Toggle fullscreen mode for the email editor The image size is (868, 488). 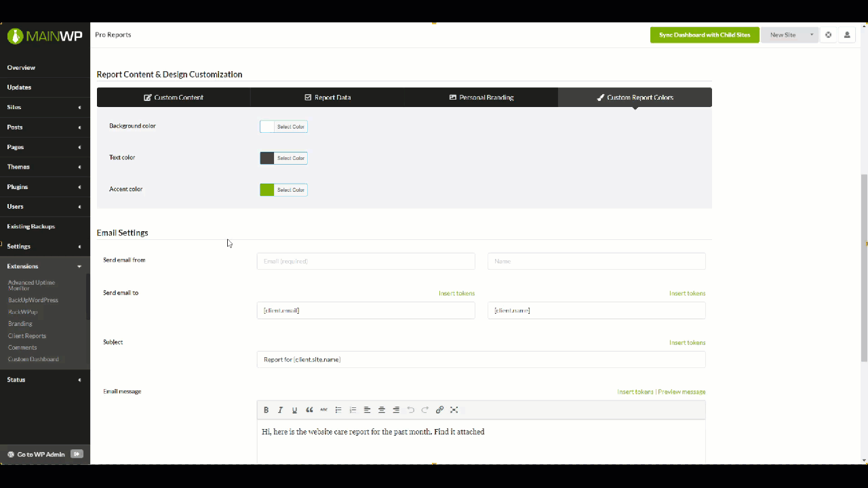tap(454, 409)
